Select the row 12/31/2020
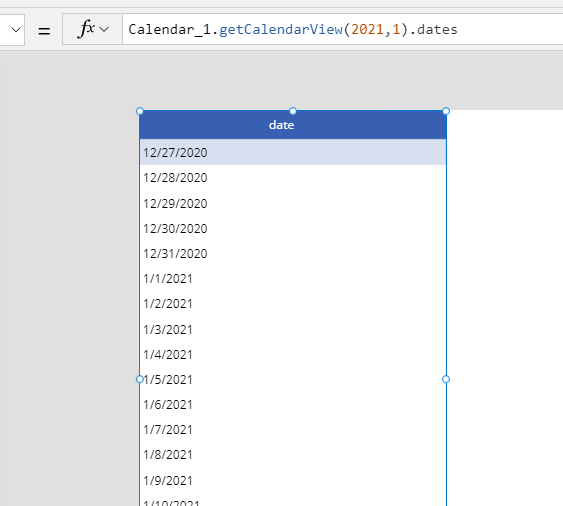This screenshot has width=563, height=506. (293, 254)
